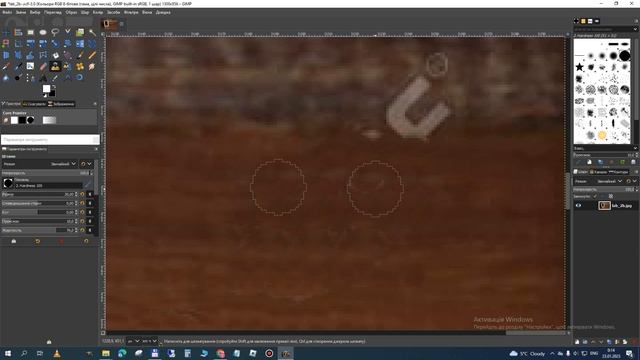
Task: Swap foreground and background colors
Action: tap(53, 87)
